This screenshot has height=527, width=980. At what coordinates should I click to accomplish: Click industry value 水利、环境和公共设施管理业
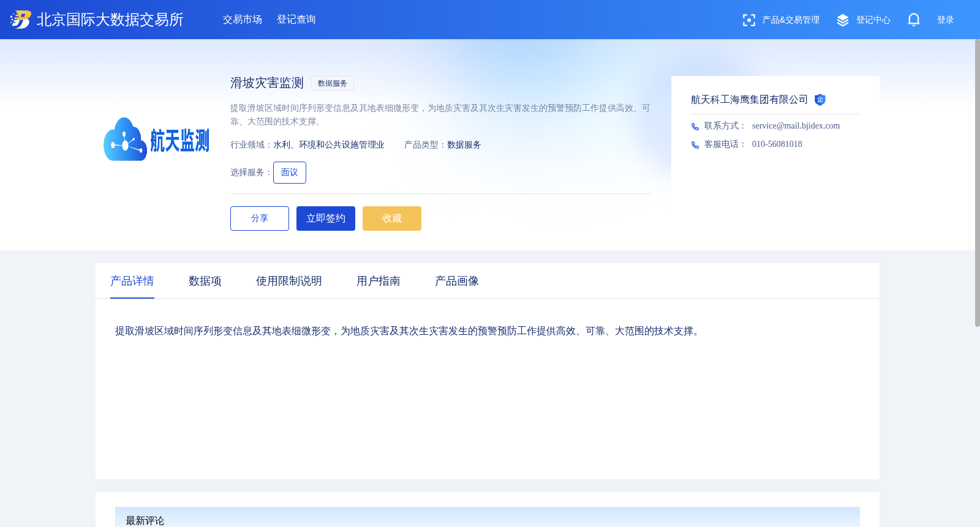point(329,145)
